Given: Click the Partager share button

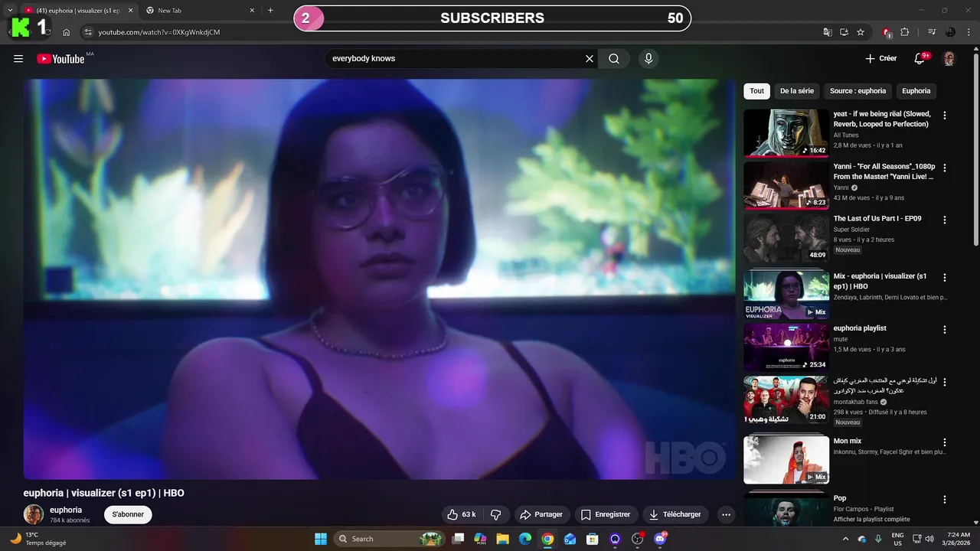Looking at the screenshot, I should (x=541, y=515).
